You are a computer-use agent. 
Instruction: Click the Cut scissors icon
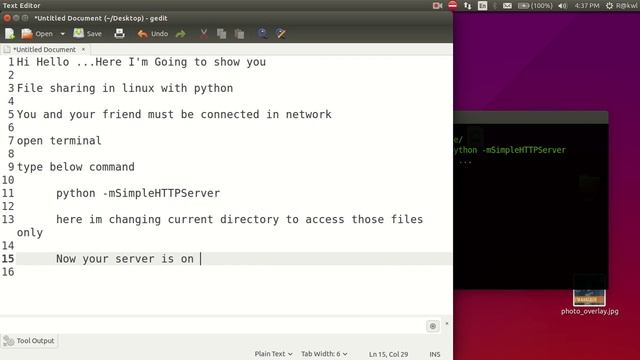click(204, 34)
